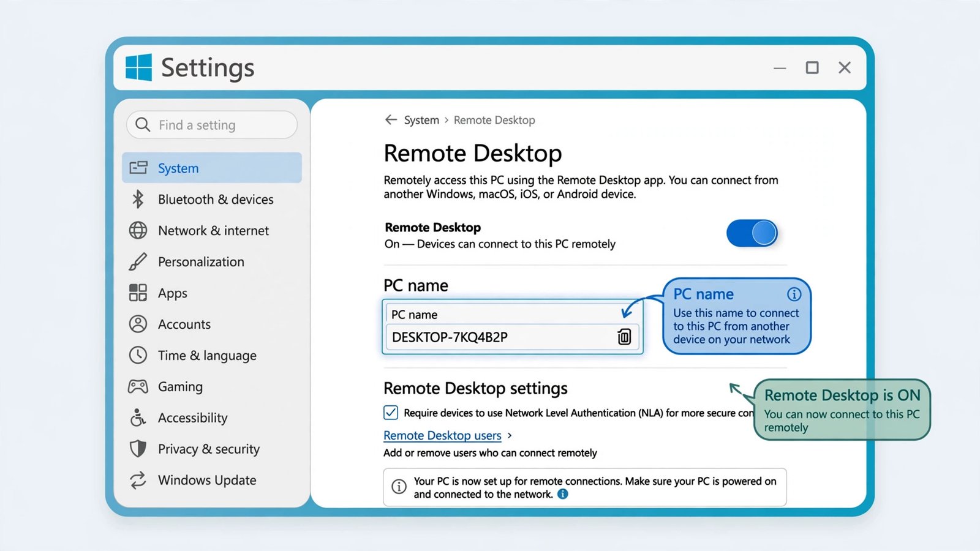
Task: Select the System label in the sidebar
Action: click(x=178, y=168)
